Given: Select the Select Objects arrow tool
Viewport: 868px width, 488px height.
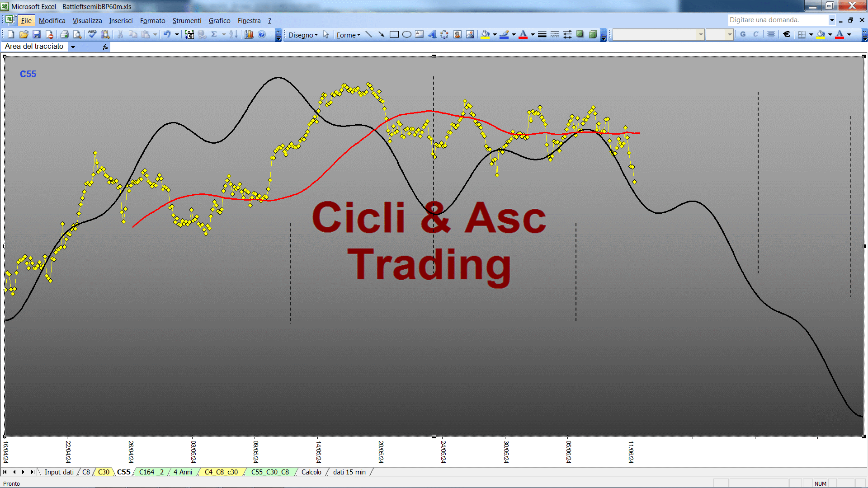Looking at the screenshot, I should tap(326, 35).
